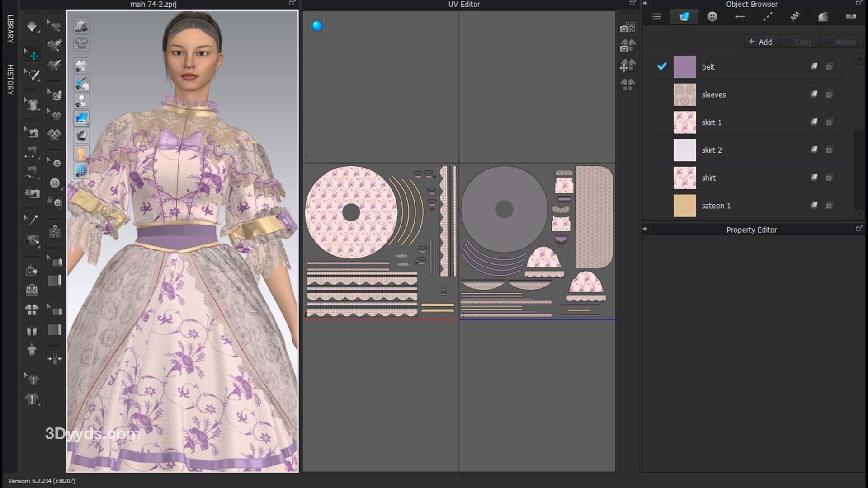Click the blue sphere in UV Editor
Viewport: 868px width, 488px height.
[317, 26]
